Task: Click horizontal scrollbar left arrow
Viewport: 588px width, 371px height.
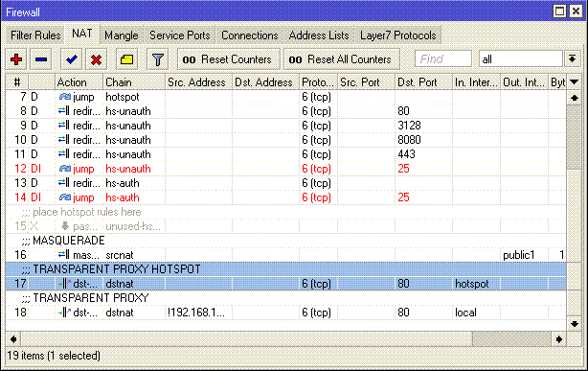Action: coord(13,339)
